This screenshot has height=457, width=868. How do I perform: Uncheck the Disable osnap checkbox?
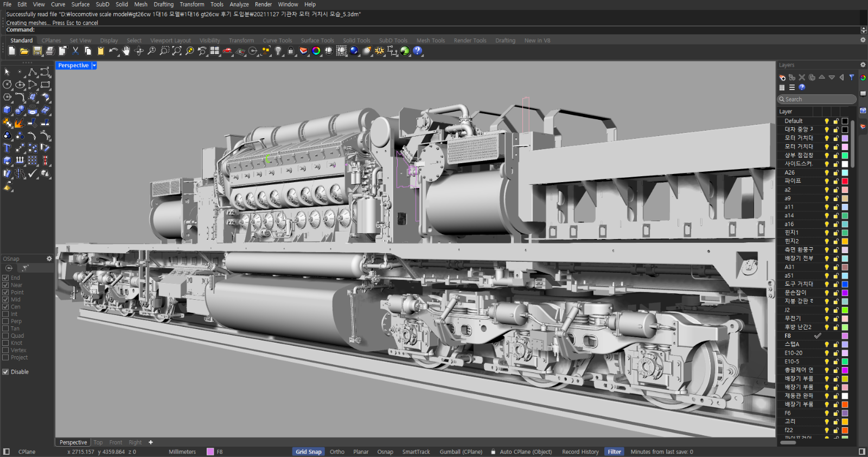coord(5,372)
